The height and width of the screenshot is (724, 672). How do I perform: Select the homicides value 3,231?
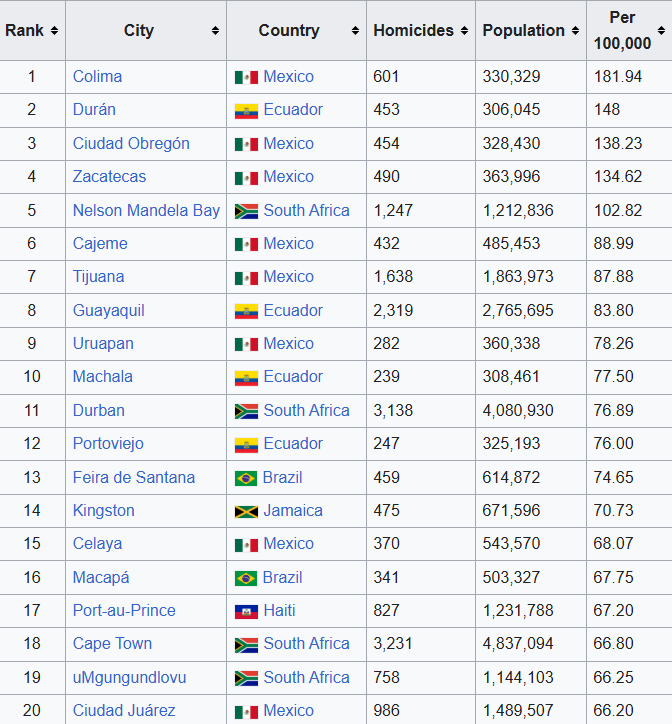pos(393,643)
